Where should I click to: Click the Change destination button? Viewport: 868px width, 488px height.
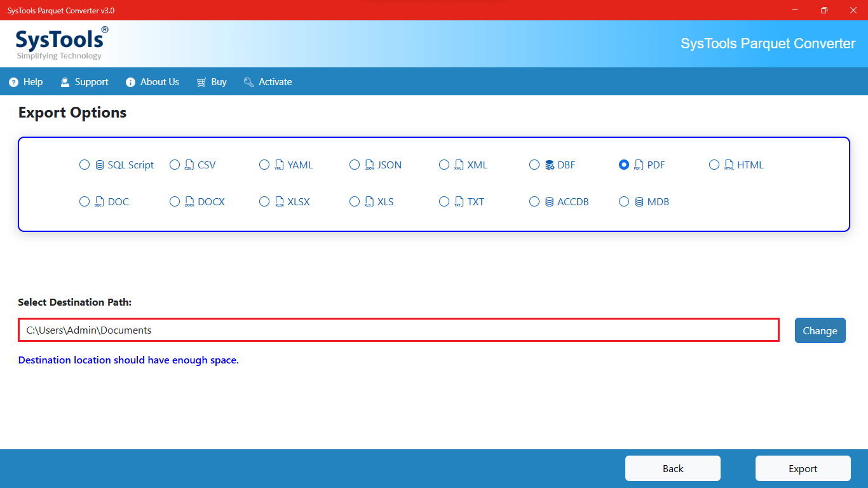click(820, 330)
